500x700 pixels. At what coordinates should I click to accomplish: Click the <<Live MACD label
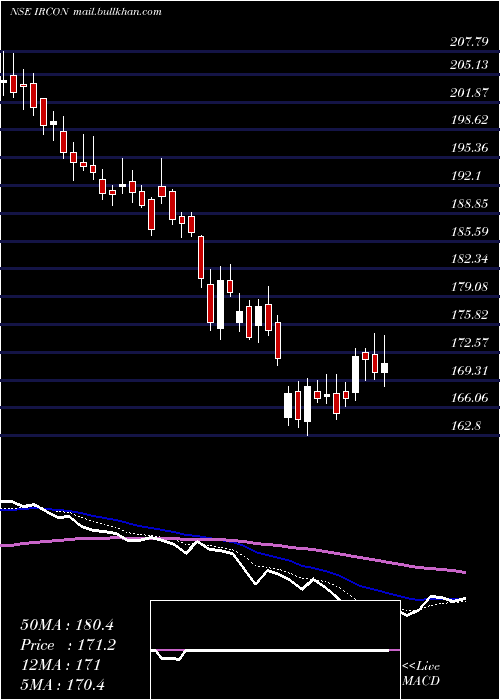(x=421, y=674)
